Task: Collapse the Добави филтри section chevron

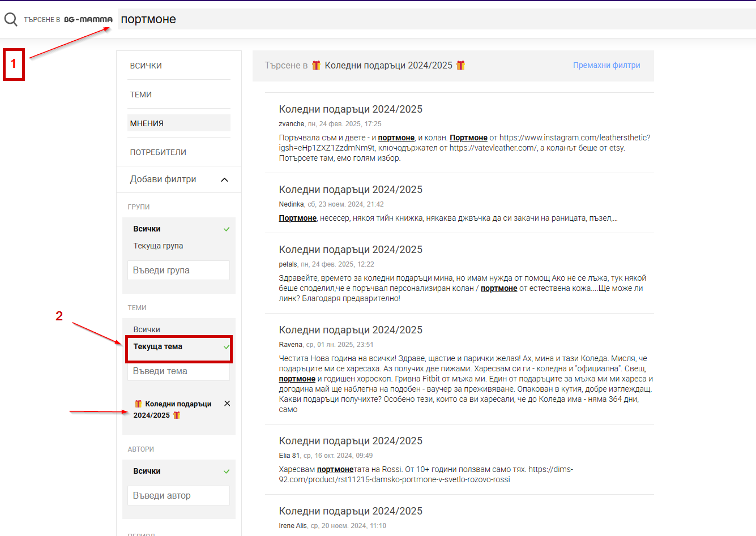Action: point(224,179)
